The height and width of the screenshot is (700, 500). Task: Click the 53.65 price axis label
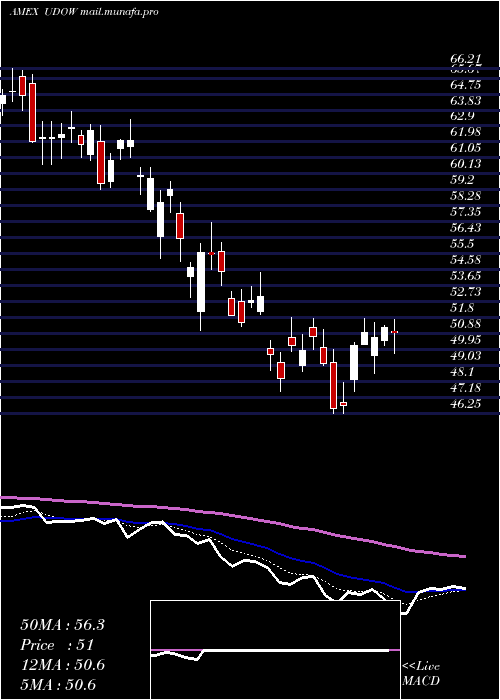[465, 275]
